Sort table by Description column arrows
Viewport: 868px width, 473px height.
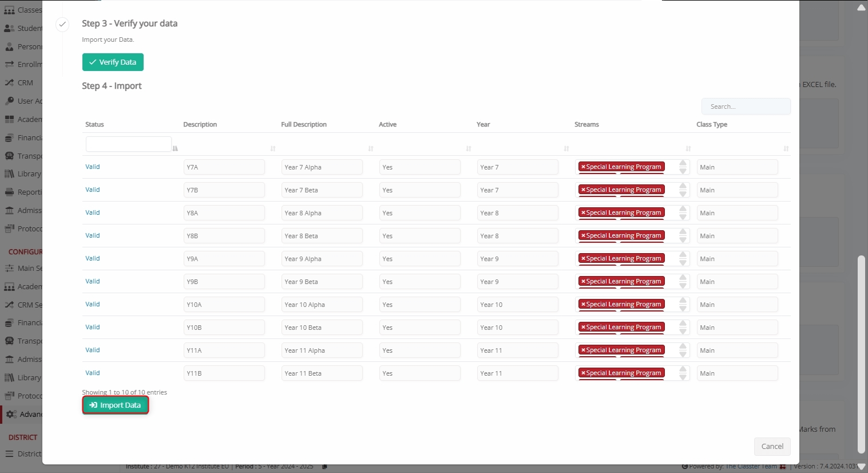coord(273,148)
